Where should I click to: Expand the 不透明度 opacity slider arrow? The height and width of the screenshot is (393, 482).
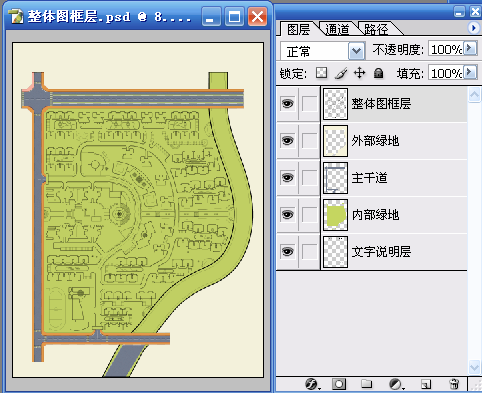(470, 48)
